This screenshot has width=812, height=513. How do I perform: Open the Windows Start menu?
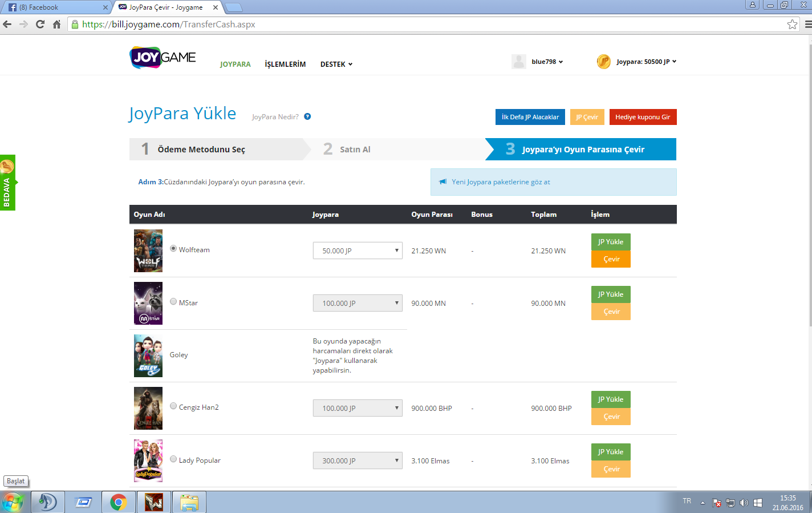click(13, 502)
